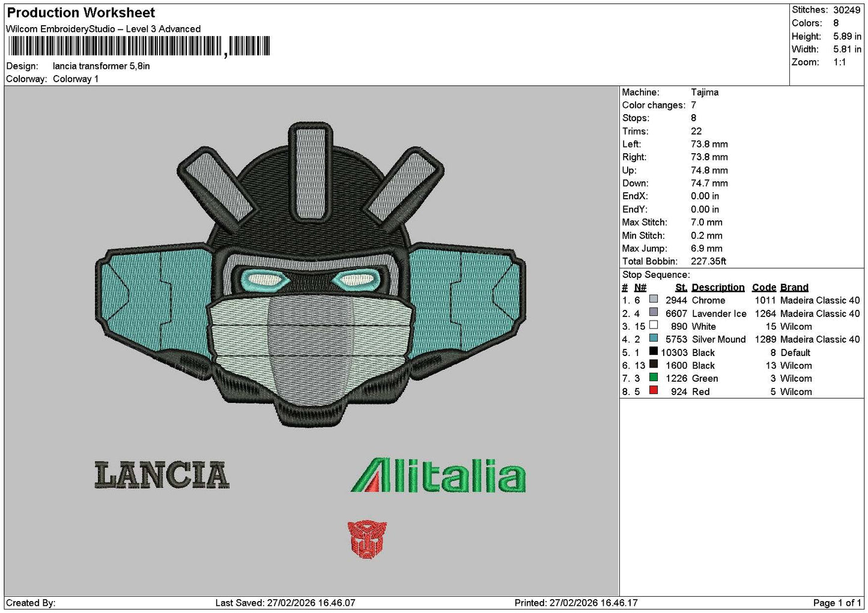Click the stitches count 30249

pyautogui.click(x=847, y=10)
